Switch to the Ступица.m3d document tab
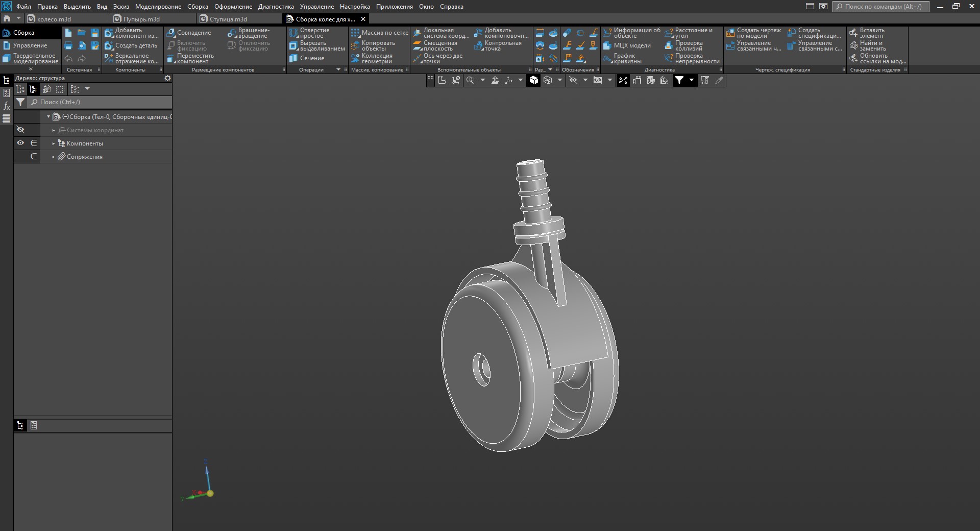 click(x=228, y=19)
